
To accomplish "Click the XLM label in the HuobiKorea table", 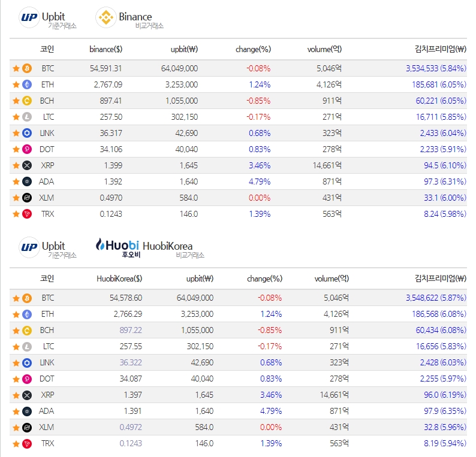I will 46,428.
